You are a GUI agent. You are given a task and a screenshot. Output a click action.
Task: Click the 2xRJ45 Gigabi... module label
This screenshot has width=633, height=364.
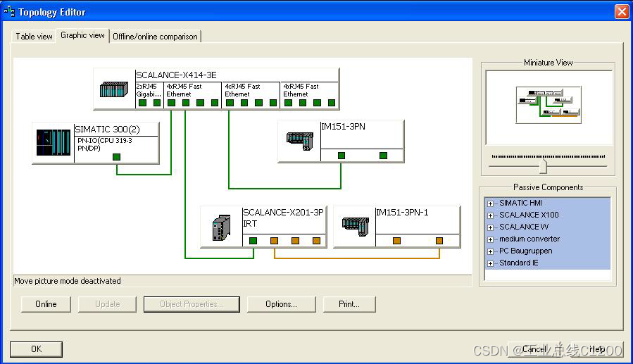pos(149,90)
